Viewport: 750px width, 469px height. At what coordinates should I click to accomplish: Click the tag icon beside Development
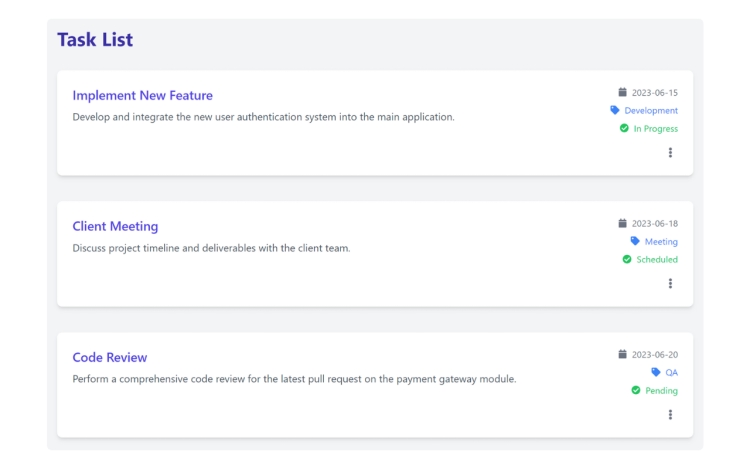tap(615, 110)
